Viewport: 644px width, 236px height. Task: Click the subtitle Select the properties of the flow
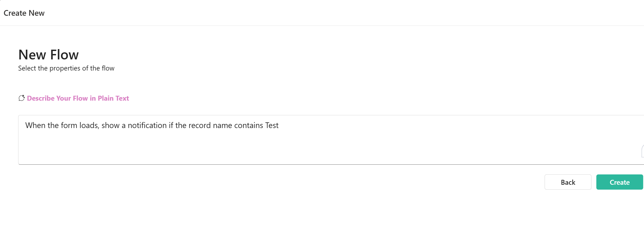[66, 68]
